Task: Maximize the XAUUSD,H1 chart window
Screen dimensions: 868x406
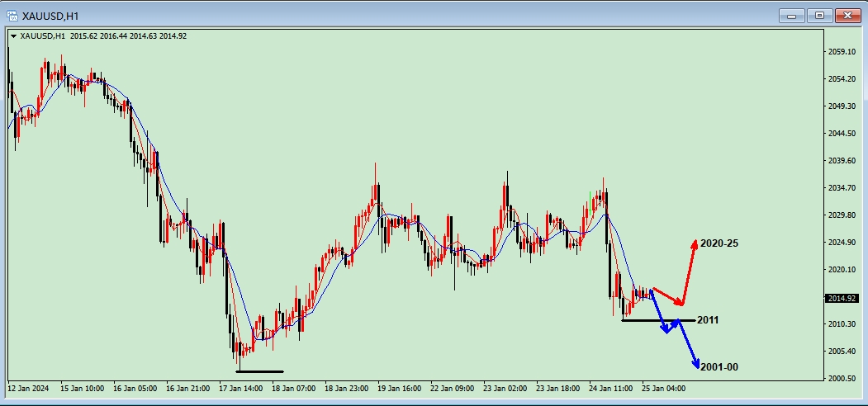Action: point(820,16)
